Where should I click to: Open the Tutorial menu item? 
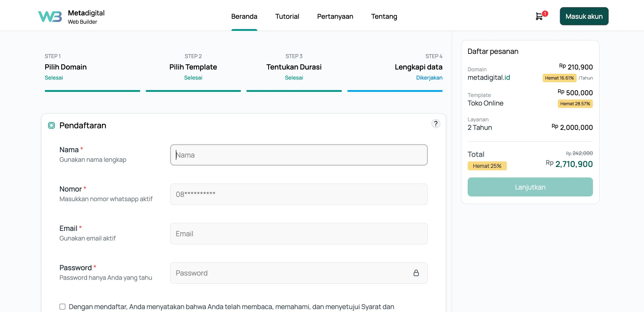click(287, 17)
